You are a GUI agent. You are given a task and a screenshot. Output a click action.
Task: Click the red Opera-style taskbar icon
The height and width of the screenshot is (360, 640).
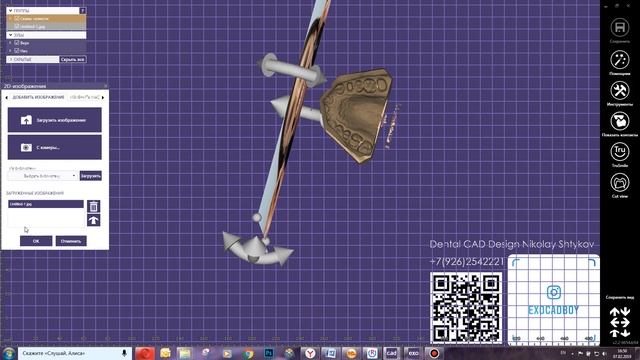pos(144,353)
